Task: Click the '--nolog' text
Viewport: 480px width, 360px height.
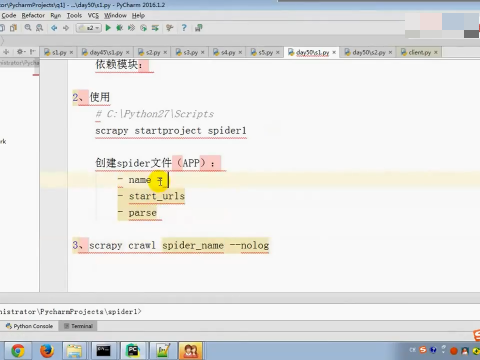Action: tap(249, 246)
